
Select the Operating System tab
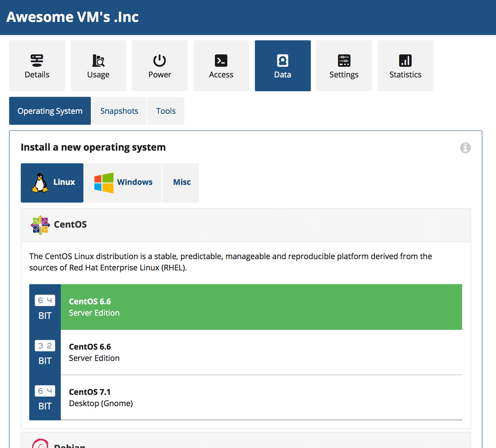click(x=50, y=111)
